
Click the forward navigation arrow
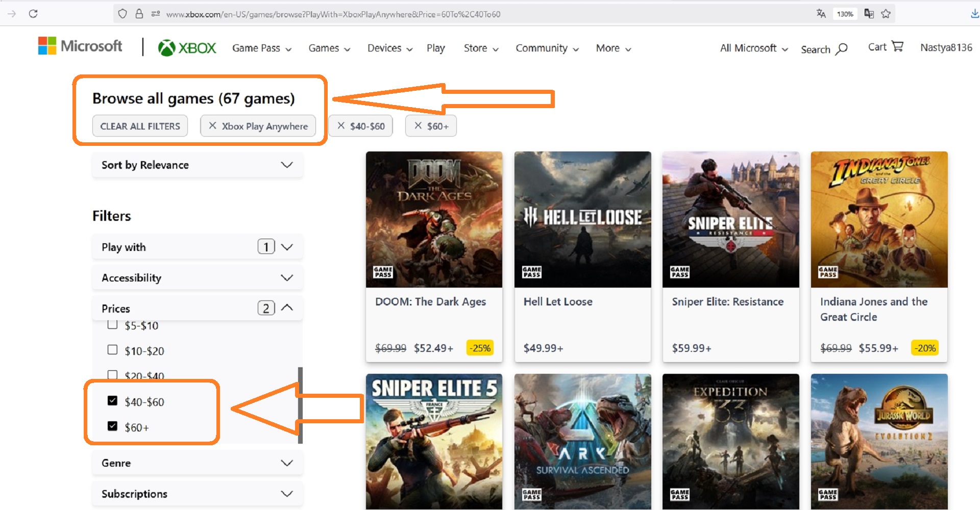(x=12, y=14)
